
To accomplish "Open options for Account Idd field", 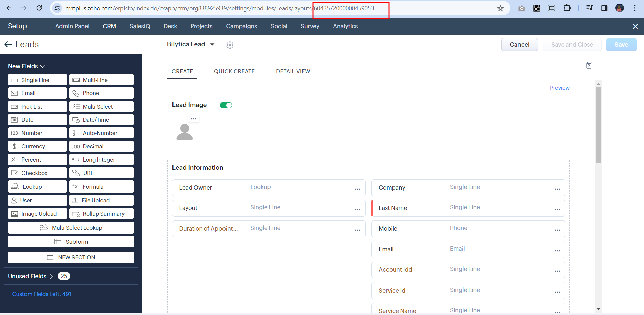I will coord(557,271).
